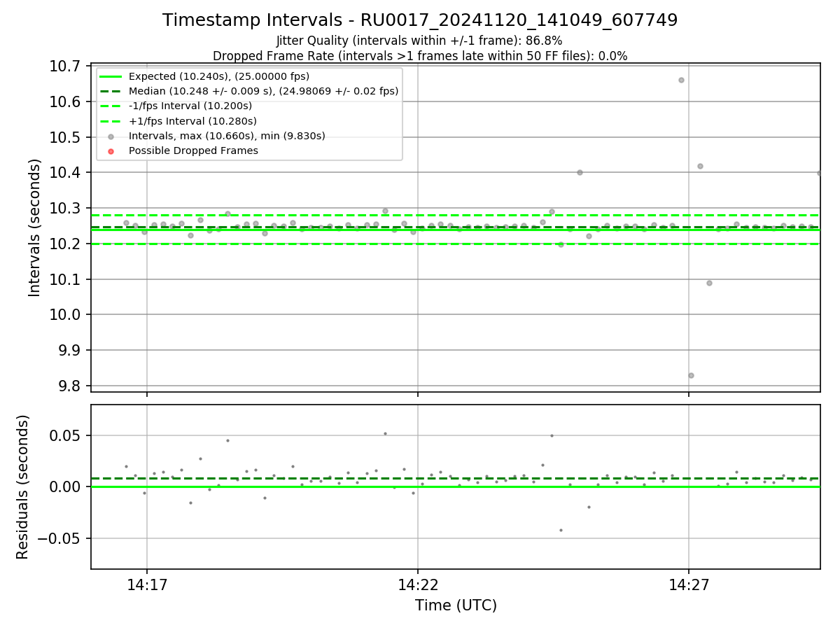Click the −0.05 residuals tick label

tap(59, 538)
